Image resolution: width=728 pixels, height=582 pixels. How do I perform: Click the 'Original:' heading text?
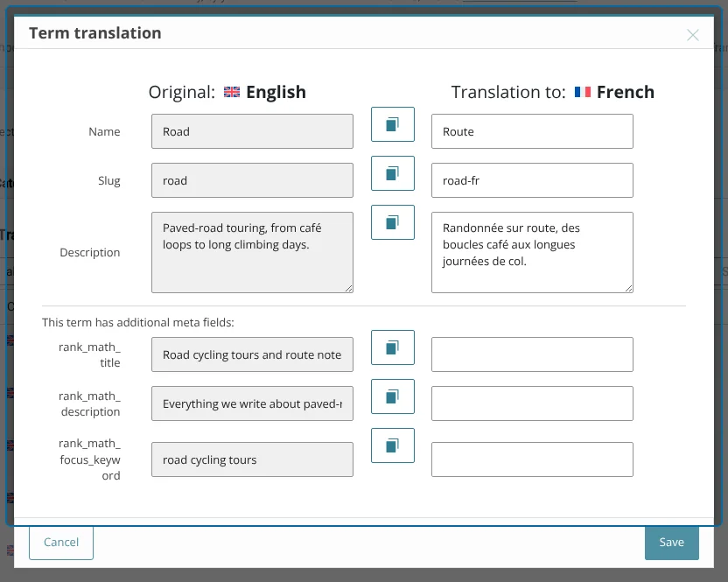pyautogui.click(x=181, y=92)
